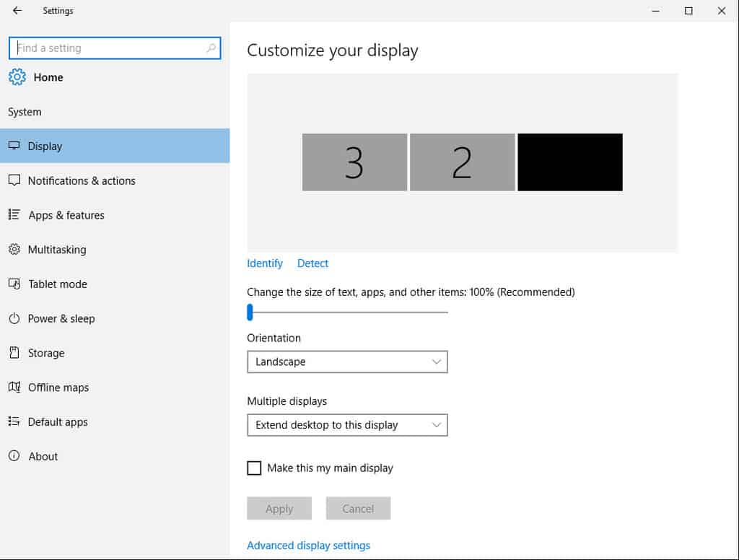
Task: Select the black monitor in the display layout
Action: 570,162
